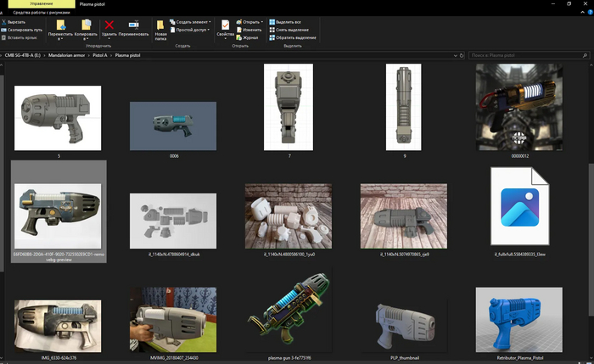Click the Rename (Переименовать) icon
Viewport: 594px width, 364px height.
[133, 25]
